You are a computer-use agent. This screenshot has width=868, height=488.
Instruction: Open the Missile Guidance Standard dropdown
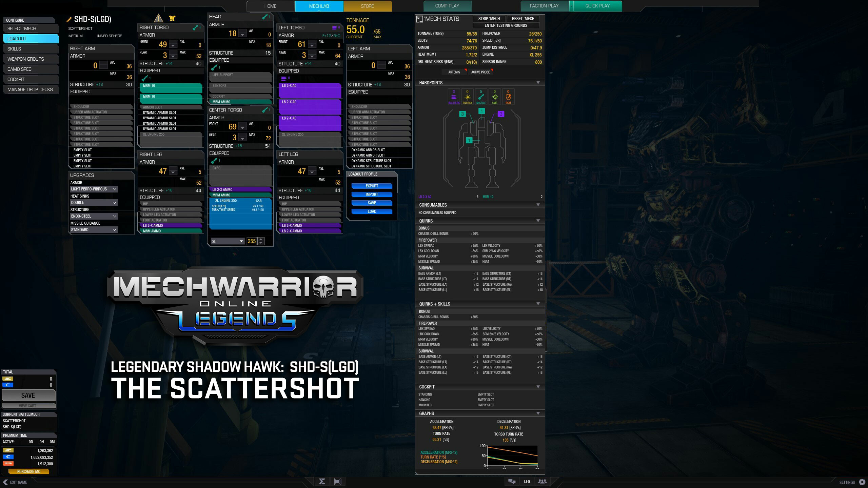click(x=94, y=230)
